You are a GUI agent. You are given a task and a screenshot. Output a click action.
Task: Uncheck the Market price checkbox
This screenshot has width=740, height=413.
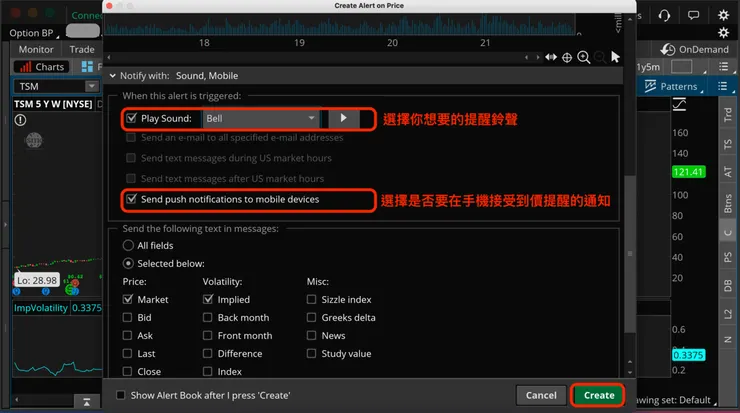coord(127,299)
